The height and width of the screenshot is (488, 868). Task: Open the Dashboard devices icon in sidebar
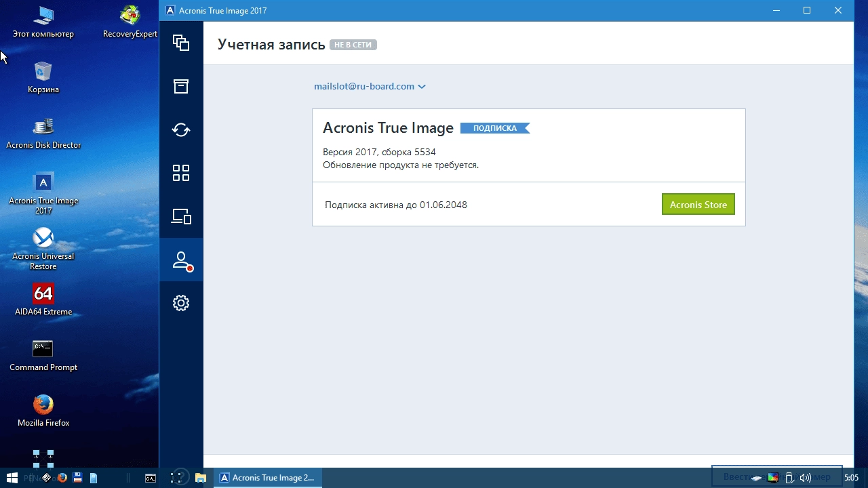click(x=181, y=216)
